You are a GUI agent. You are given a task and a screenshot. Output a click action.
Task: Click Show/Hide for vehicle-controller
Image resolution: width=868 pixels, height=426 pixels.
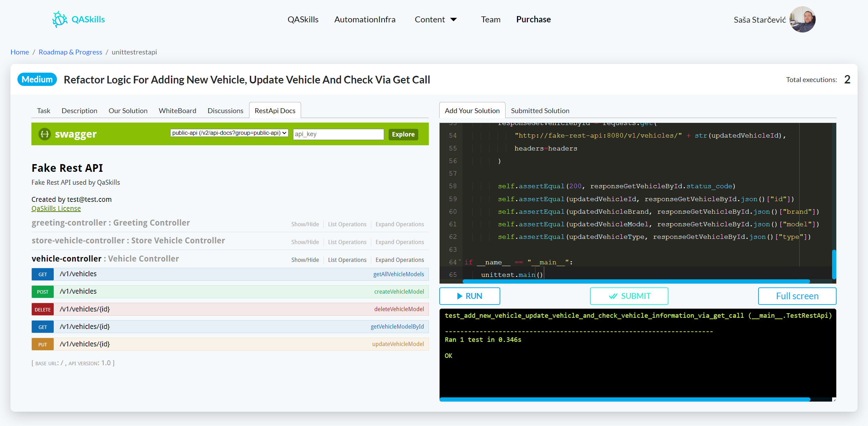pos(305,260)
